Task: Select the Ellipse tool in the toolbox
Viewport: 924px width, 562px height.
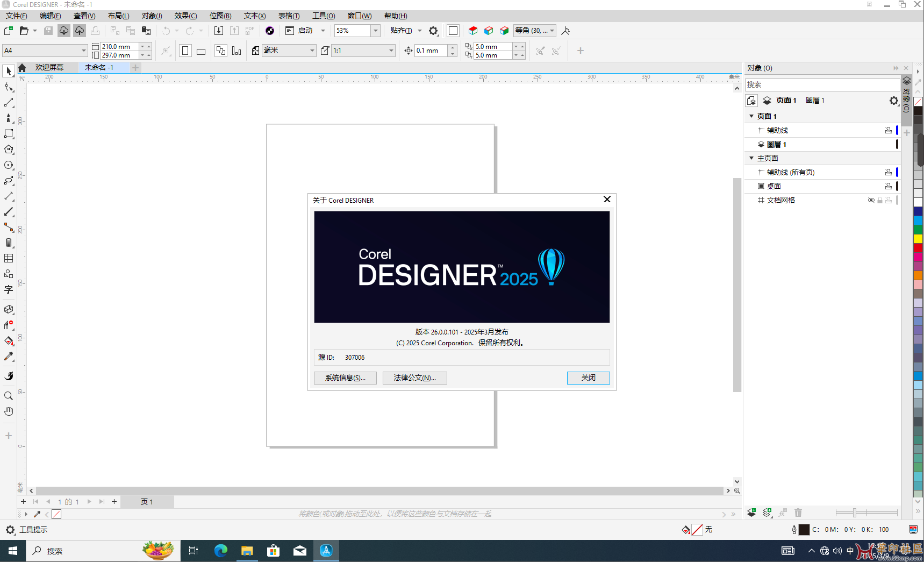Action: [x=9, y=165]
